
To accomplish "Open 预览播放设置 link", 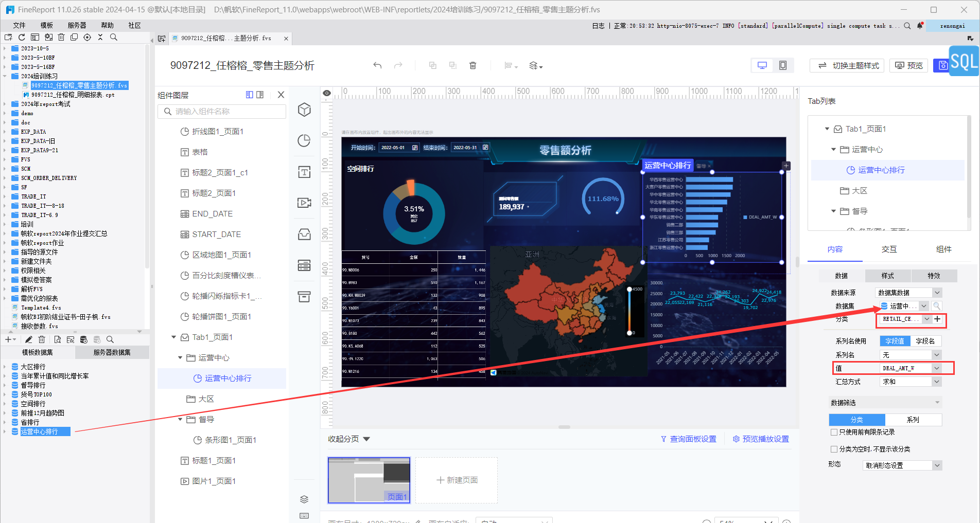I will 761,439.
